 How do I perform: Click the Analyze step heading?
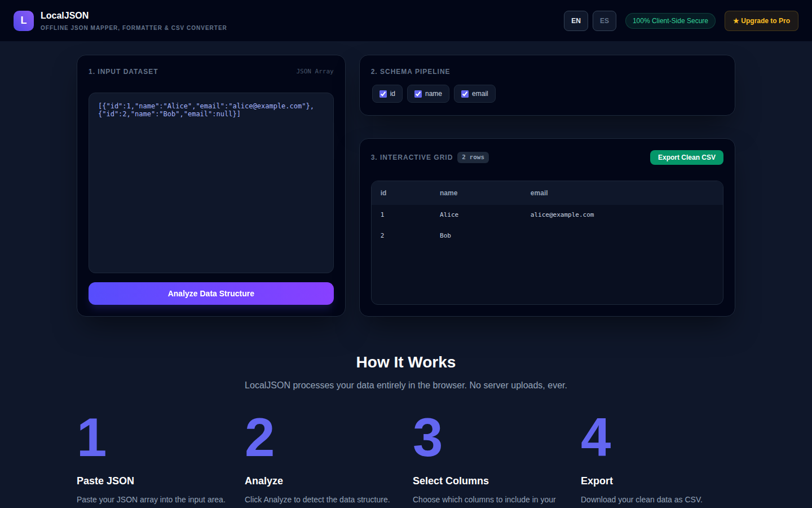[x=264, y=481]
